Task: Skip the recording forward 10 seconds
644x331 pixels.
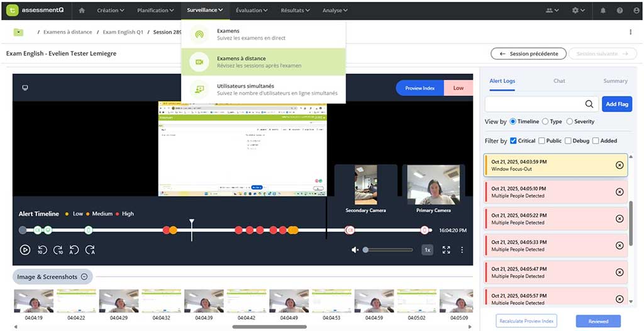Action: pos(58,250)
